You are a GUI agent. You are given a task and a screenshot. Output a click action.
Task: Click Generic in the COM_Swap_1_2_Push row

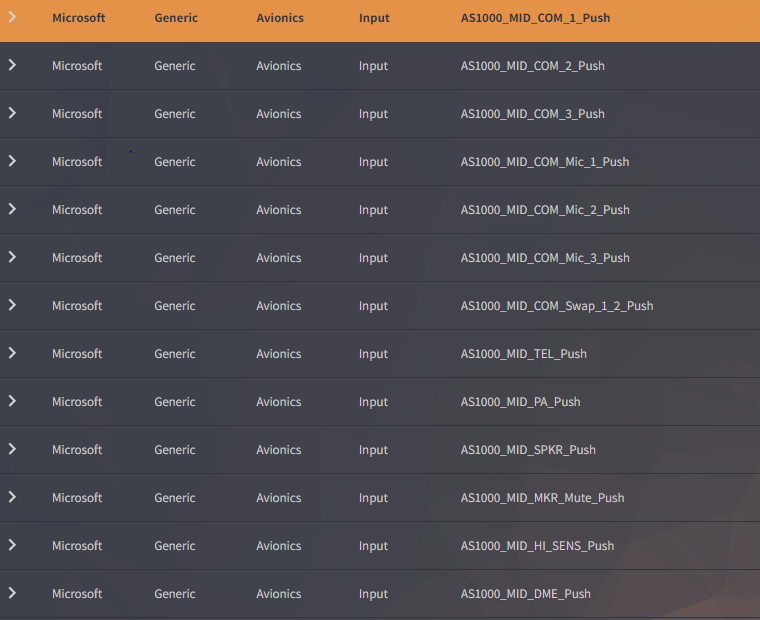[x=175, y=306]
